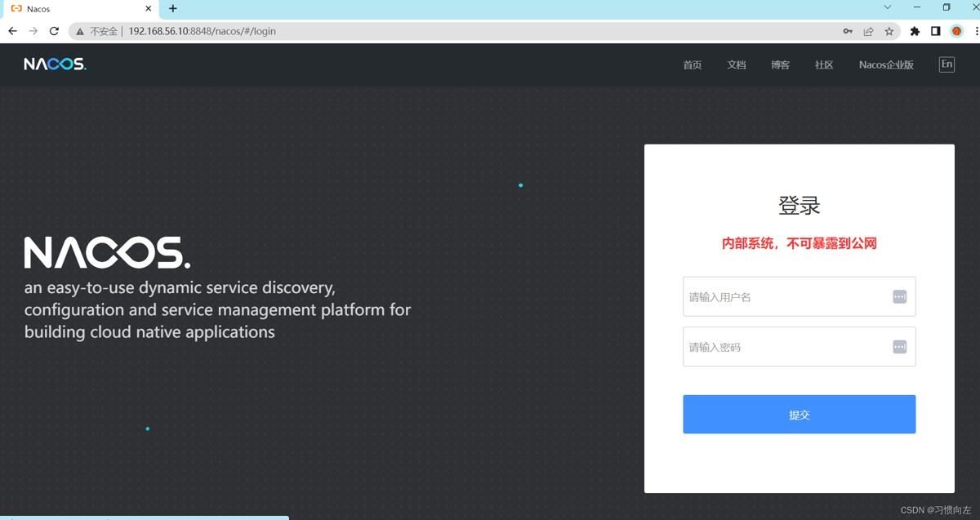Screen dimensions: 980x520
Task: Open a new browser tab
Action: click(x=173, y=9)
